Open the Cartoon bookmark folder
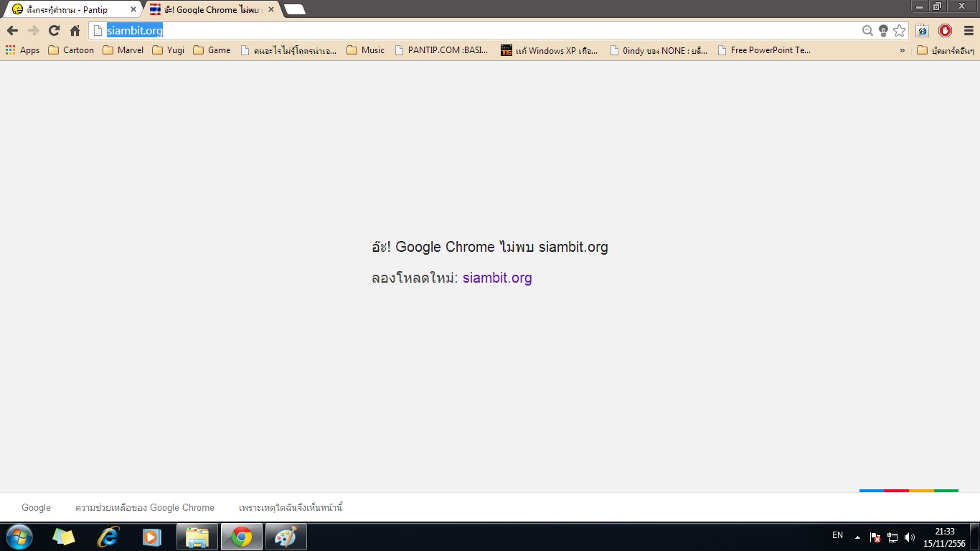This screenshot has width=980, height=551. click(71, 50)
